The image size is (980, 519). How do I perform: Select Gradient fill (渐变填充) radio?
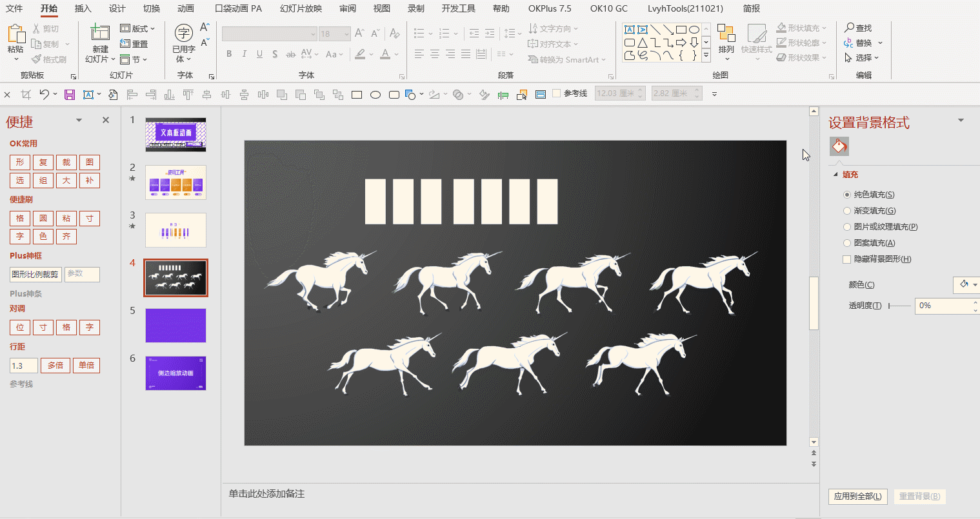click(847, 211)
